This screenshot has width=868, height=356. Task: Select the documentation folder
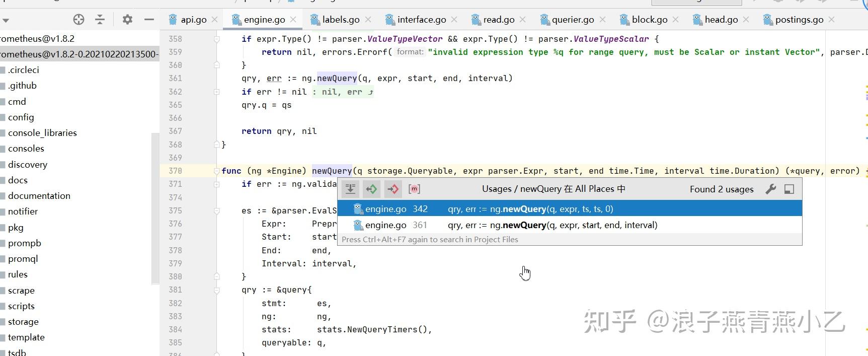39,196
